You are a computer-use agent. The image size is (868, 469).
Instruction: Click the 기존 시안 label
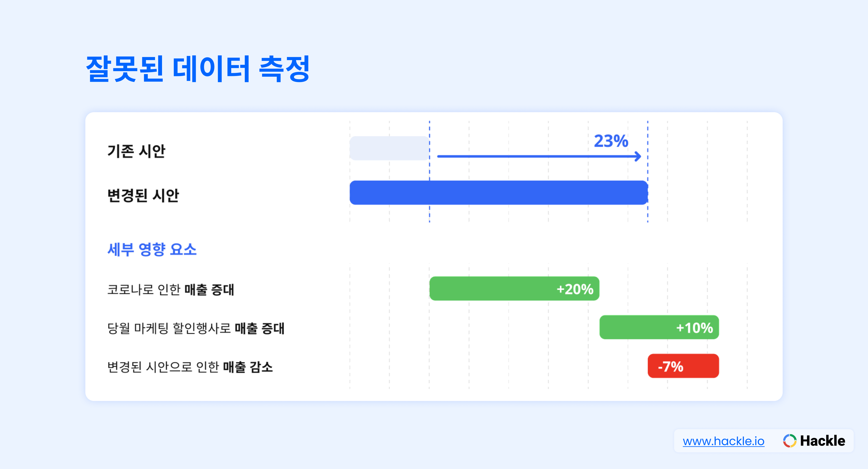pyautogui.click(x=136, y=151)
